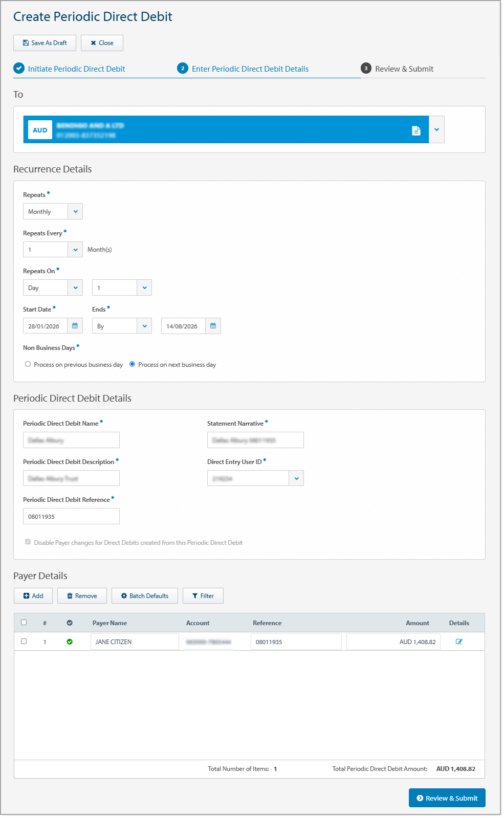Click the Save As Draft button
504x818 pixels.
point(45,43)
